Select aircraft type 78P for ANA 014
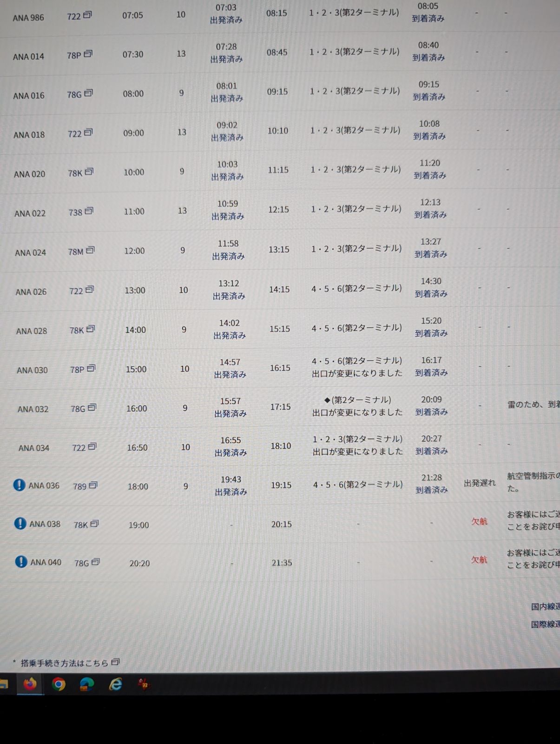 pos(74,55)
